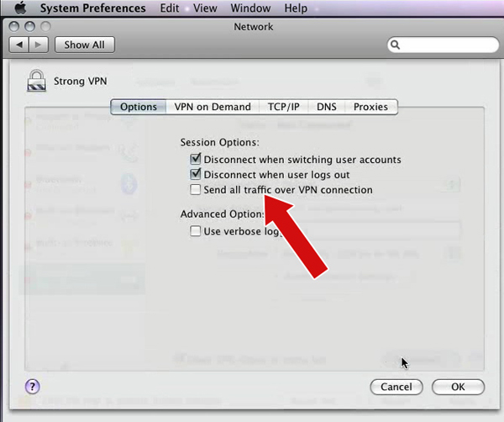Open the System Preferences menu
Viewport: 504px width, 422px height.
(x=92, y=8)
